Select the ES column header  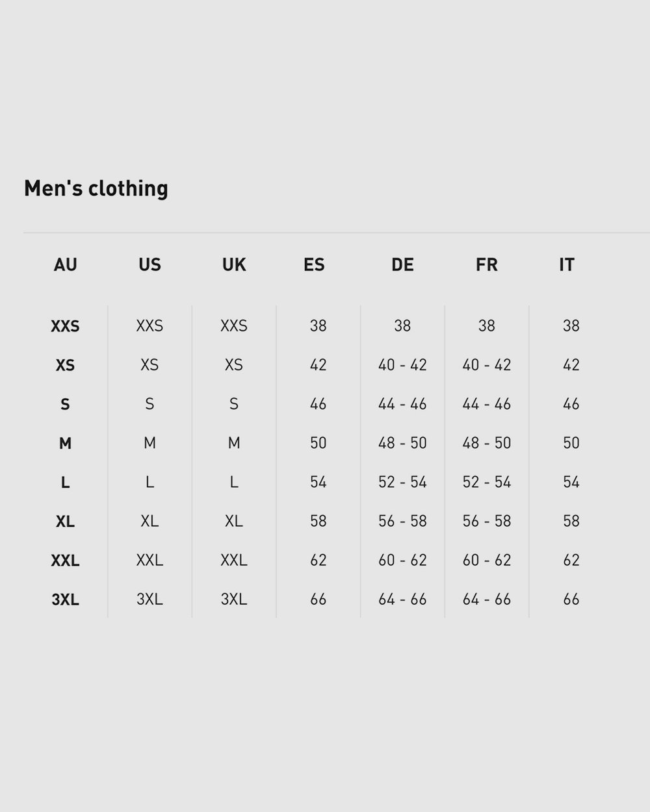click(x=314, y=264)
